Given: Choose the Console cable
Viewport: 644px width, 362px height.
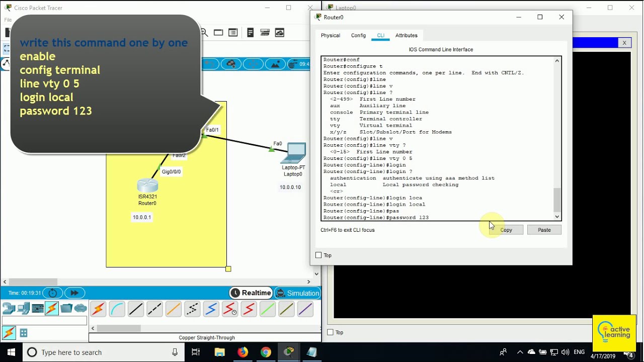Looking at the screenshot, I should (x=117, y=309).
